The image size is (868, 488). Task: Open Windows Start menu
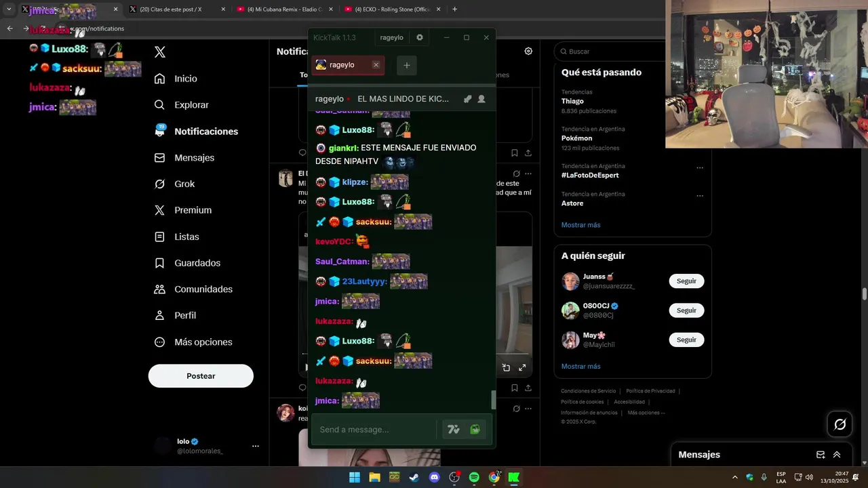coord(355,478)
